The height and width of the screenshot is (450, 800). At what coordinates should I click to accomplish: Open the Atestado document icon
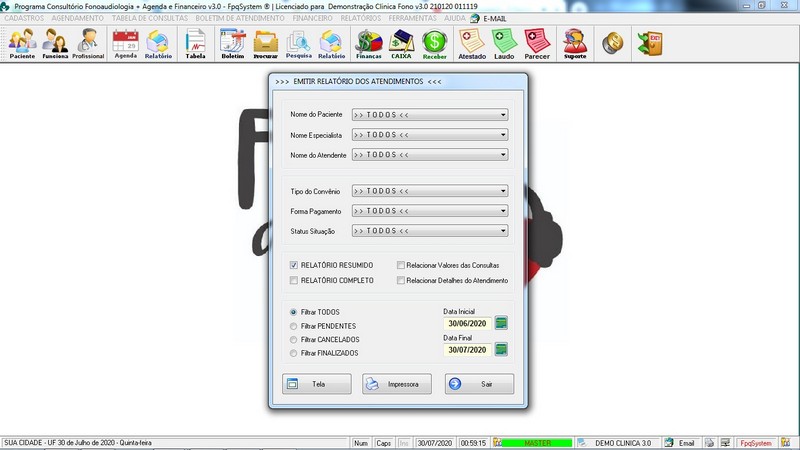pyautogui.click(x=472, y=43)
